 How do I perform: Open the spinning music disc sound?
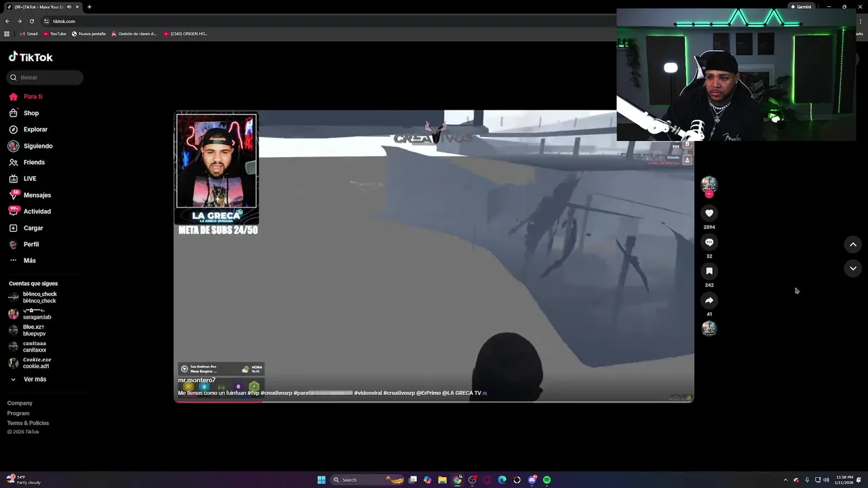click(709, 329)
